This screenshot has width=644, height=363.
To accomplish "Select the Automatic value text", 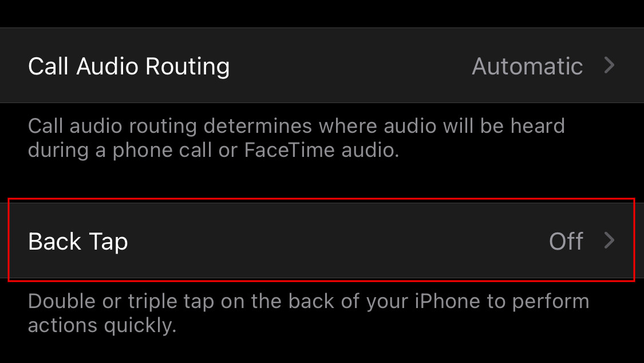I will coord(527,66).
